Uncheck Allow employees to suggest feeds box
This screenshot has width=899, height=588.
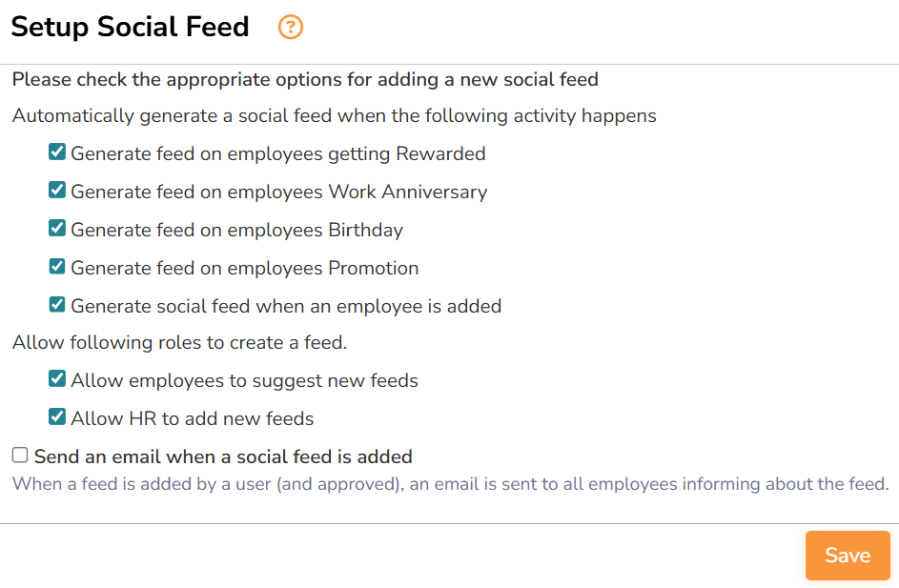point(57,379)
